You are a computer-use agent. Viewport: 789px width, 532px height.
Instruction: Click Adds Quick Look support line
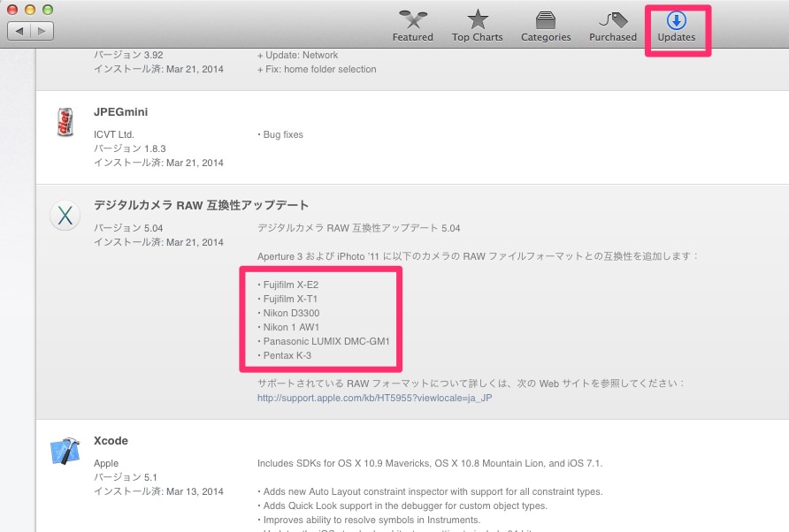(x=402, y=505)
